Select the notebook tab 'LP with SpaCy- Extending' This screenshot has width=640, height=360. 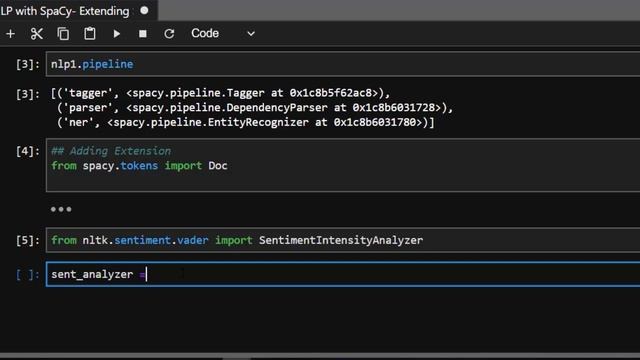coord(65,11)
